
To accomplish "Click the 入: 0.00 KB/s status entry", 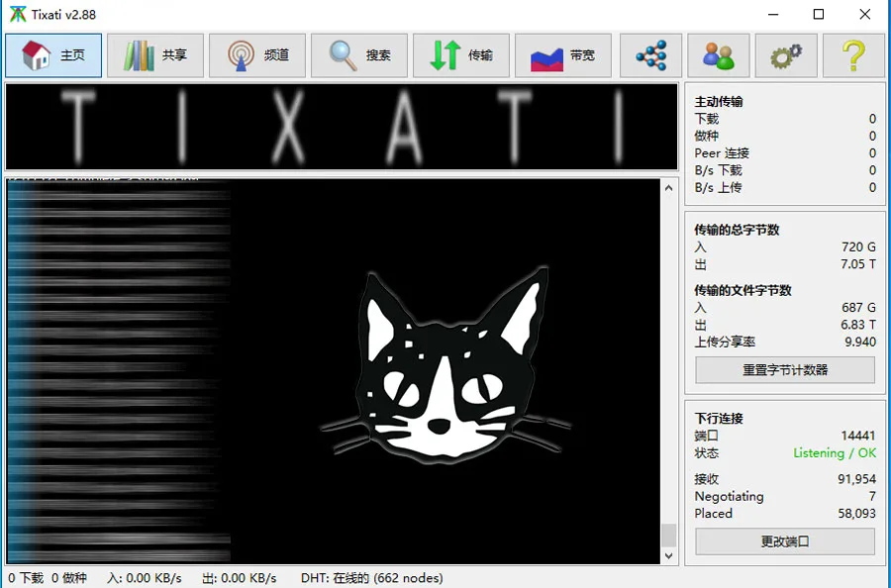I will (145, 578).
